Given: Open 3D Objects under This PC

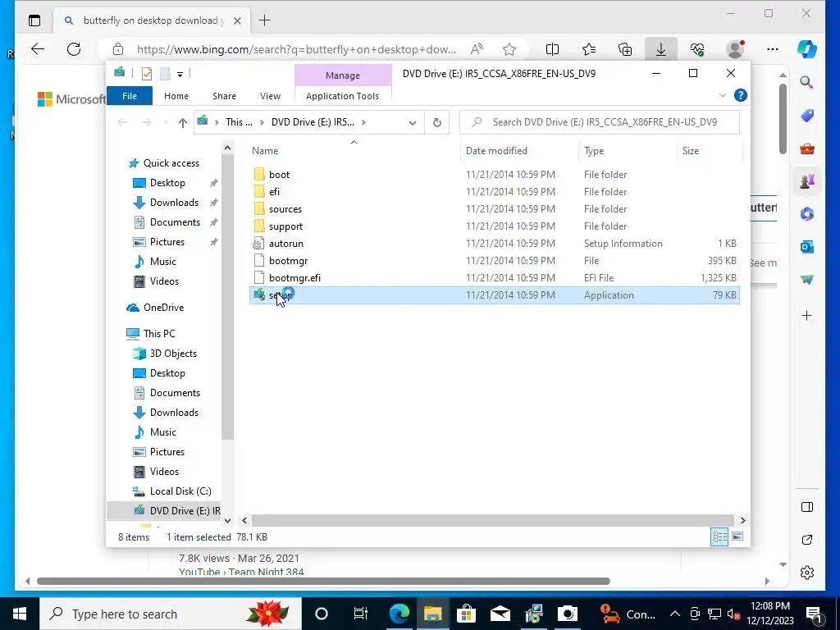Looking at the screenshot, I should point(173,353).
